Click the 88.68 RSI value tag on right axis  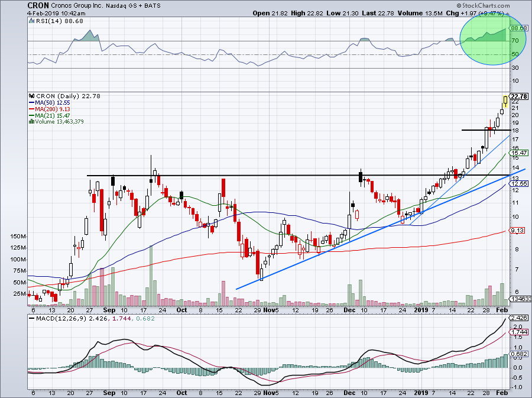coord(519,28)
